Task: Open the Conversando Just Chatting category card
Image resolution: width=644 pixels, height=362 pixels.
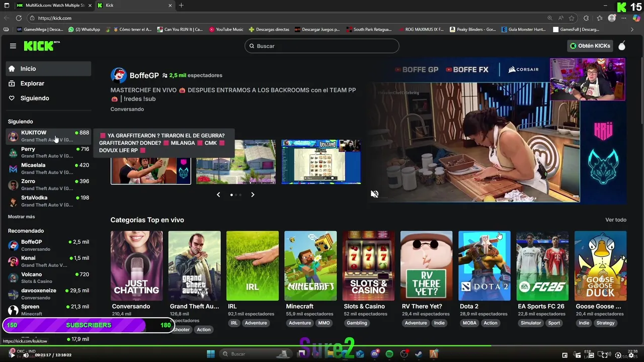Action: tap(136, 265)
